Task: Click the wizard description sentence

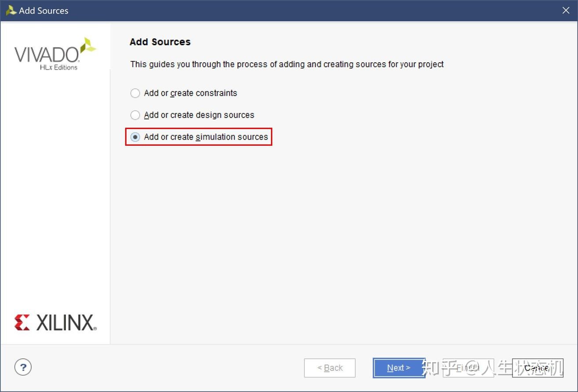Action: [x=287, y=65]
